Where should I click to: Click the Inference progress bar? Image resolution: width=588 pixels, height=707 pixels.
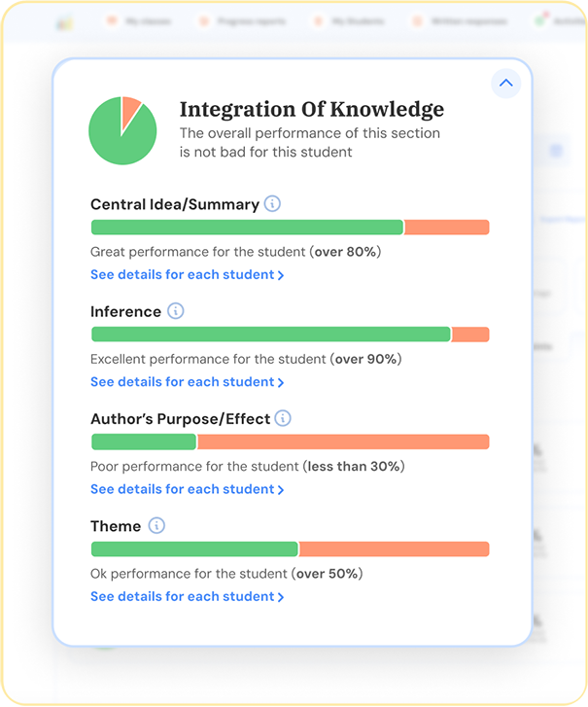(291, 335)
